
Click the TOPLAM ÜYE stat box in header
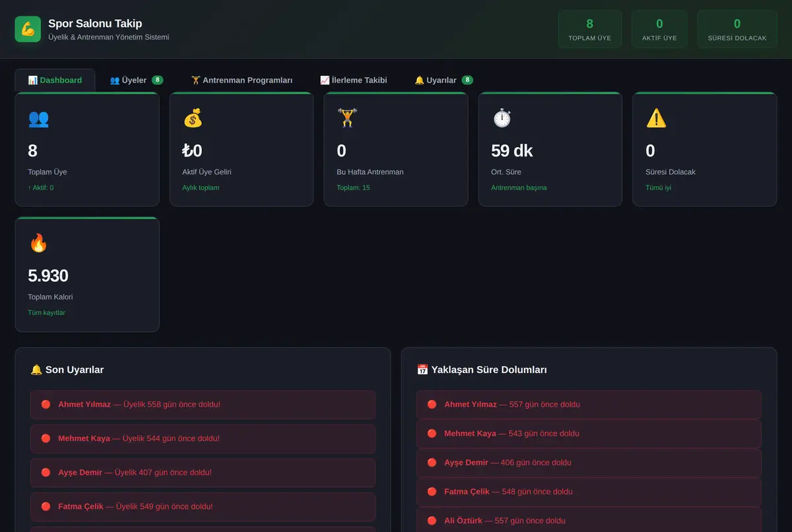point(589,29)
